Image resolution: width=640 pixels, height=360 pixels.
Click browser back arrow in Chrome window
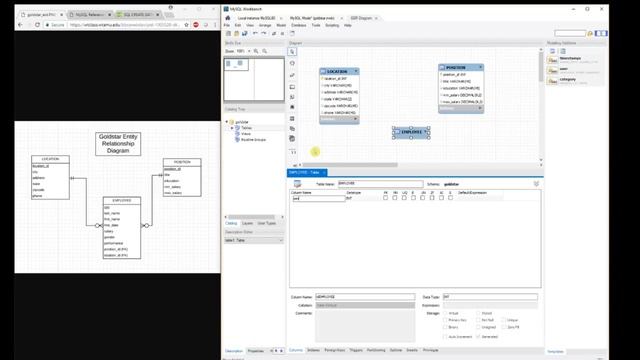pyautogui.click(x=20, y=25)
